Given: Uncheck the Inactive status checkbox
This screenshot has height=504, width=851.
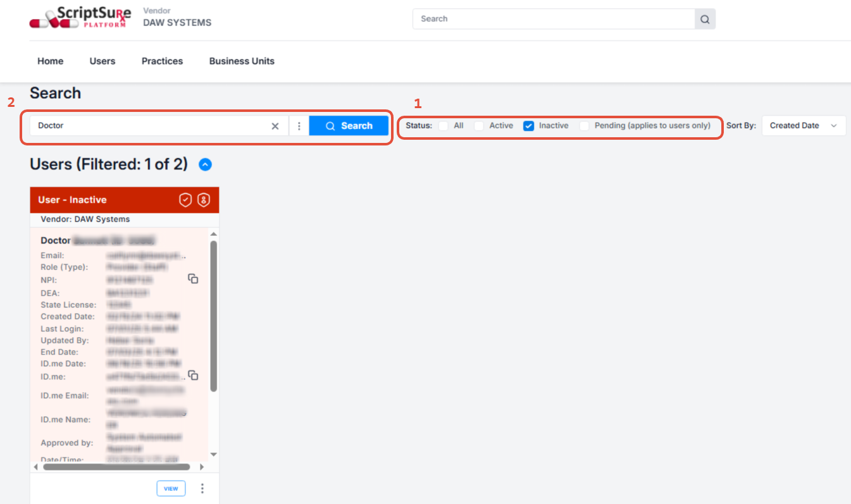Looking at the screenshot, I should [529, 126].
